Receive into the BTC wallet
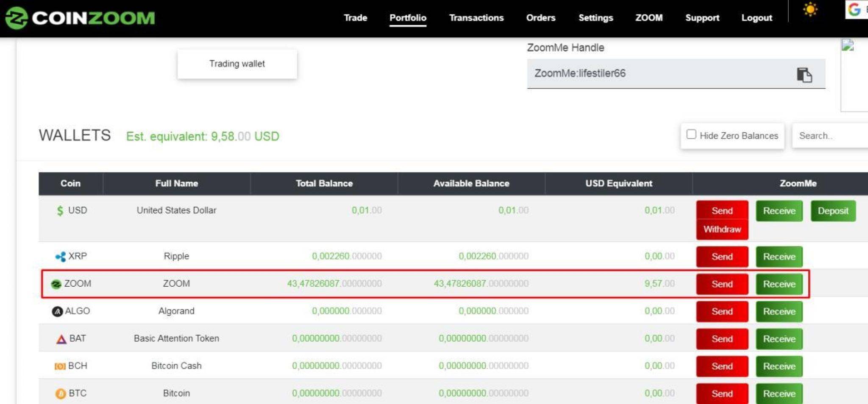Viewport: 868px width, 404px height. [779, 394]
